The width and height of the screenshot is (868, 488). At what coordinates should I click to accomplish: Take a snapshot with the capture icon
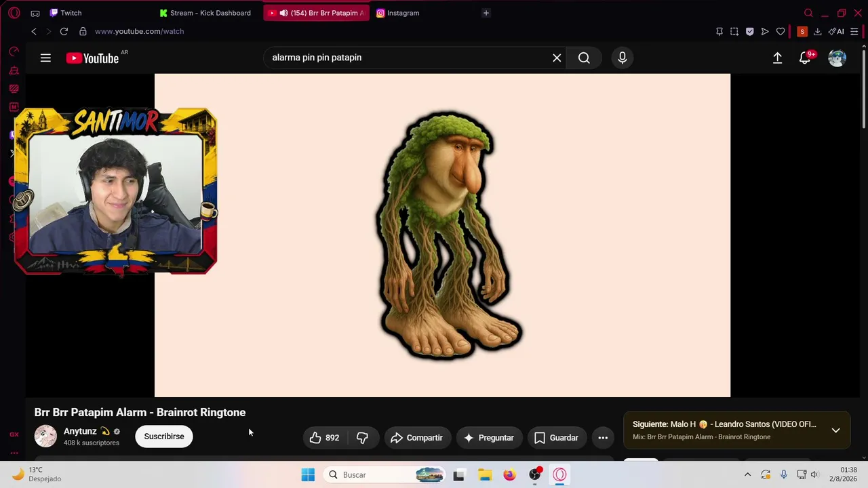pos(734,31)
